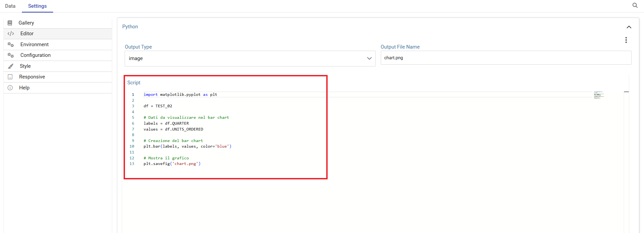This screenshot has width=644, height=233.
Task: Click the Output Type label
Action: pos(138,47)
